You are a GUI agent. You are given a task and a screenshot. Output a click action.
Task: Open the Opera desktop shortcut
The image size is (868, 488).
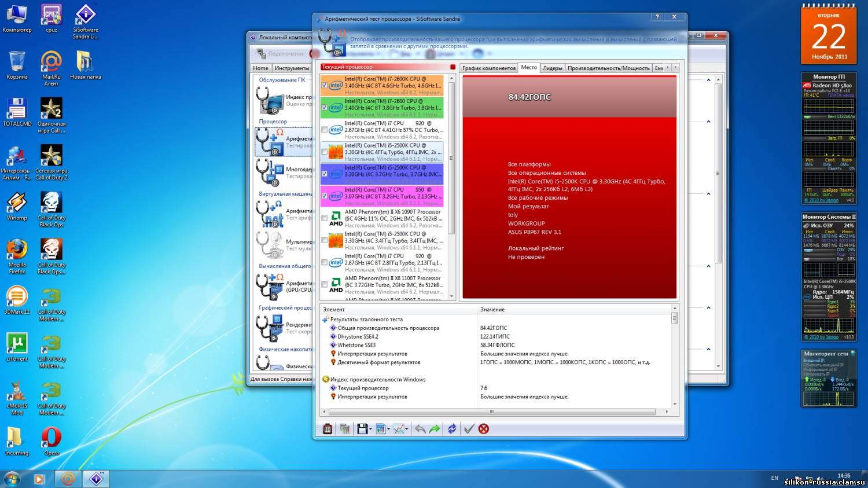(x=52, y=441)
